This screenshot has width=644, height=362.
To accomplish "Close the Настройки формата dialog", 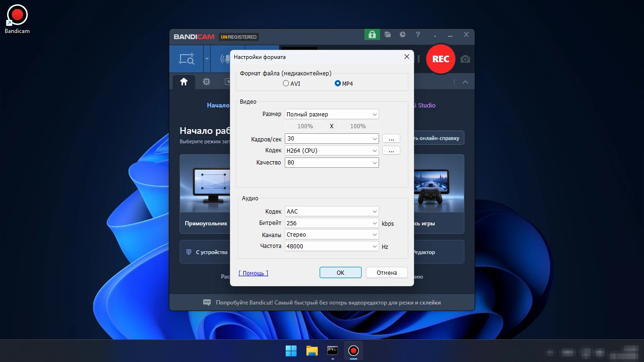I will coord(407,57).
